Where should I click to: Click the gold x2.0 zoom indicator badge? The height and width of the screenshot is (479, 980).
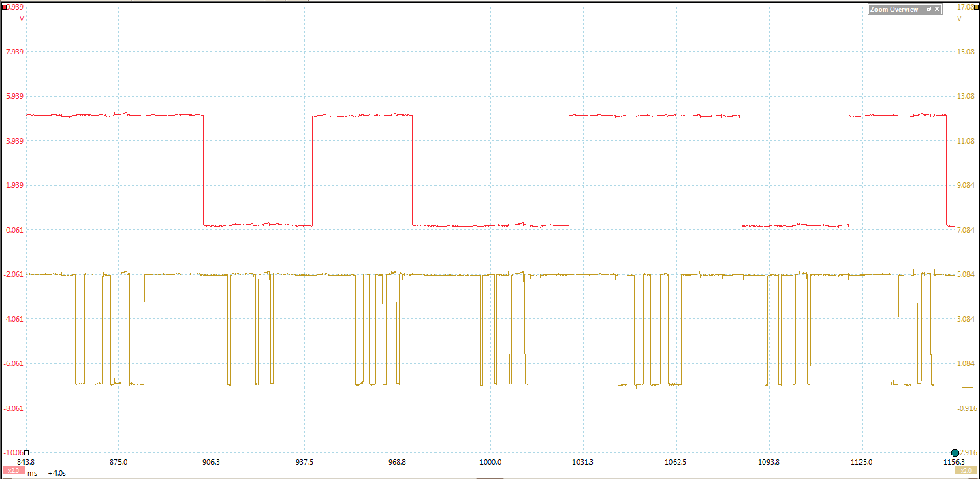[x=966, y=471]
